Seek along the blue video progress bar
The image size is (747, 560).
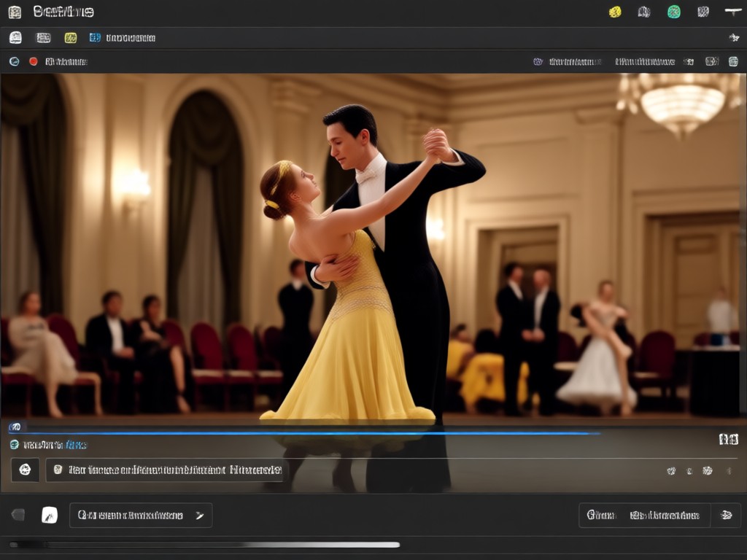point(305,433)
